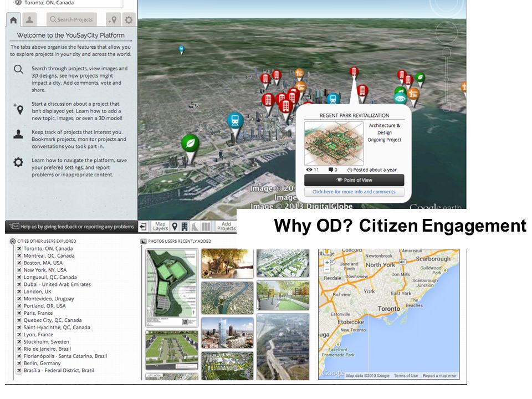Viewport: 532px width, 399px height.
Task: Select Quebec City, QC, Canada entry
Action: [x=52, y=320]
